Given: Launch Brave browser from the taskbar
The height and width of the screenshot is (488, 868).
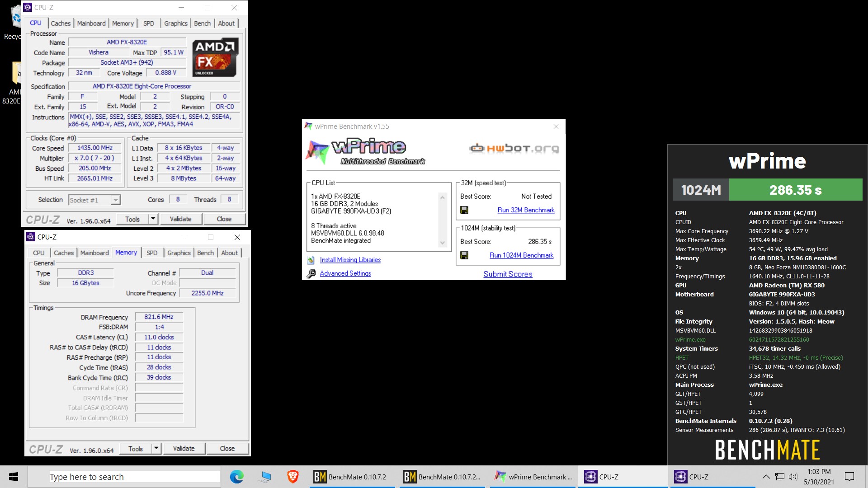Looking at the screenshot, I should 292,477.
